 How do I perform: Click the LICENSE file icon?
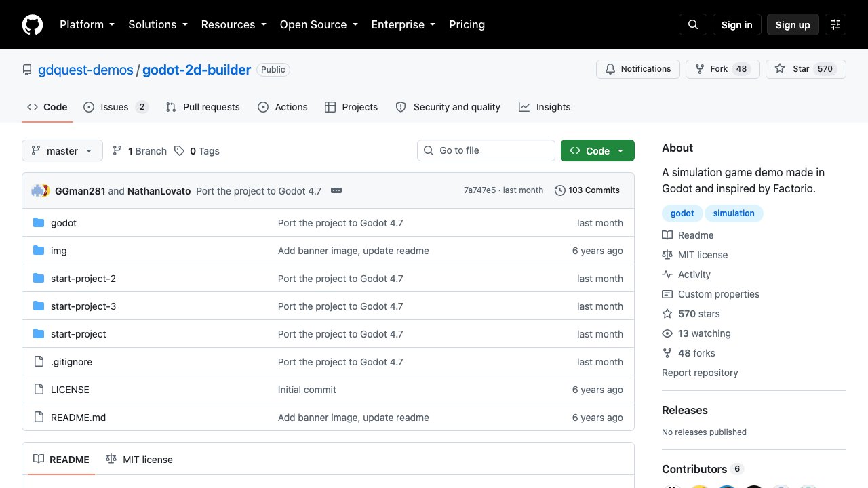pos(39,390)
